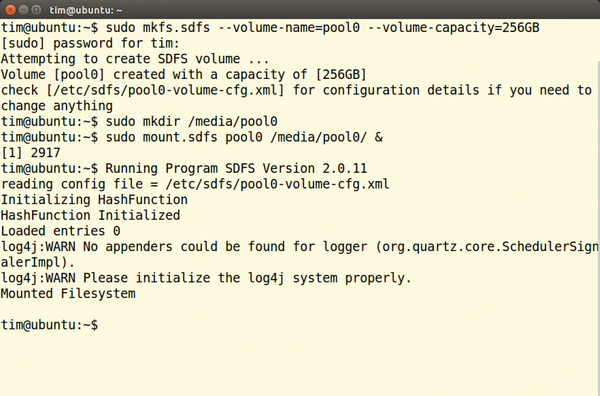600x396 pixels.
Task: Click the Loaded entries 0 line
Action: [x=60, y=231]
